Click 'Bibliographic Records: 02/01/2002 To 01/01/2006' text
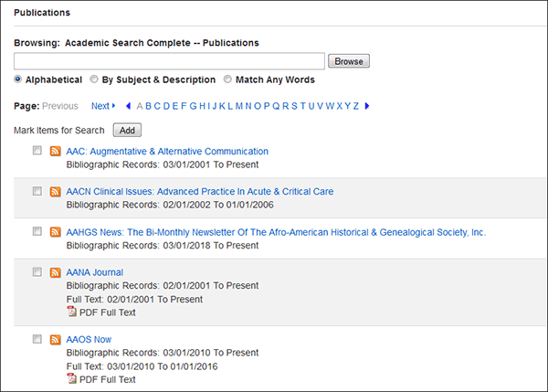Image resolution: width=548 pixels, height=392 pixels. pos(170,205)
